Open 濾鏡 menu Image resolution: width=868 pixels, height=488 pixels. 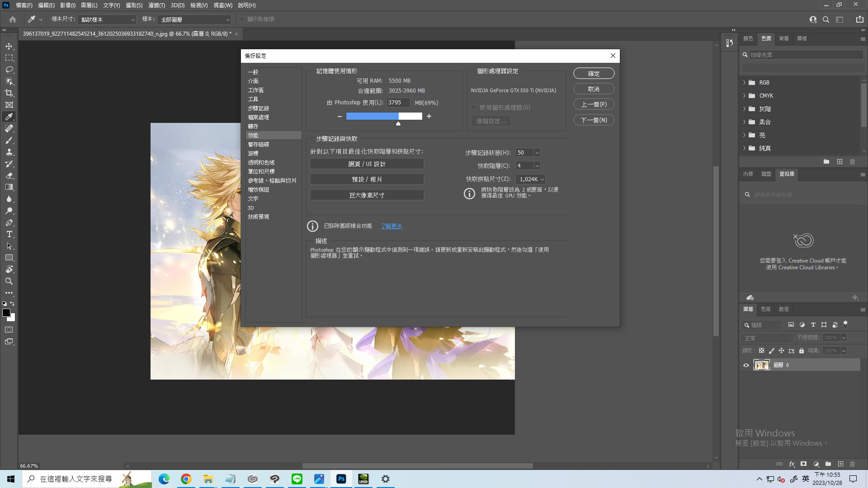(156, 5)
